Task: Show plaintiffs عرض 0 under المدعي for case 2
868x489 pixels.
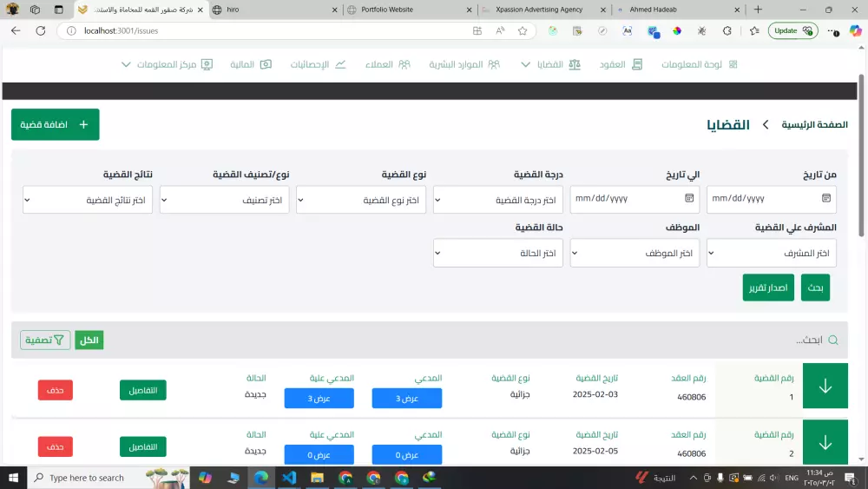Action: point(407,454)
